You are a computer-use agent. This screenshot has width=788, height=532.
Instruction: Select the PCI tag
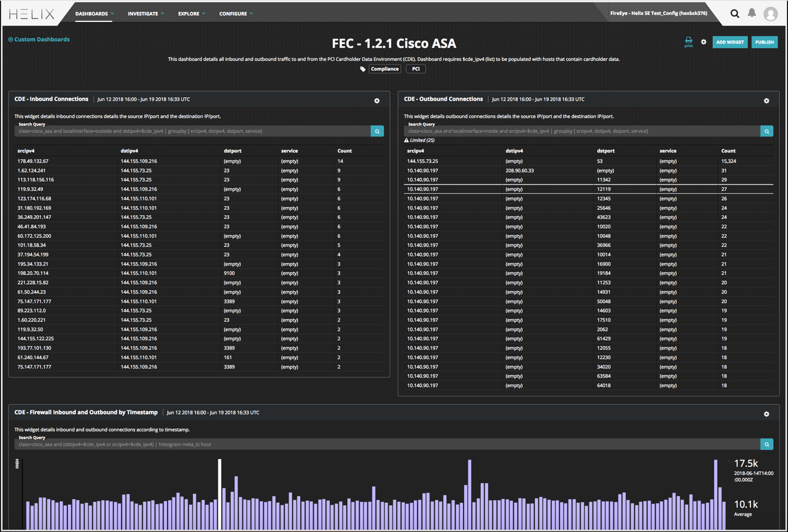(416, 69)
